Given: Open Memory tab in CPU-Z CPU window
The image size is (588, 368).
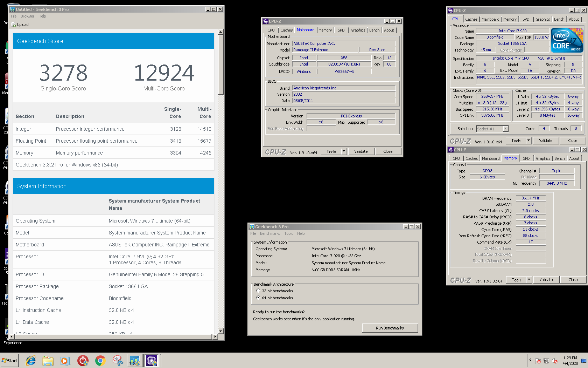Looking at the screenshot, I should [510, 19].
